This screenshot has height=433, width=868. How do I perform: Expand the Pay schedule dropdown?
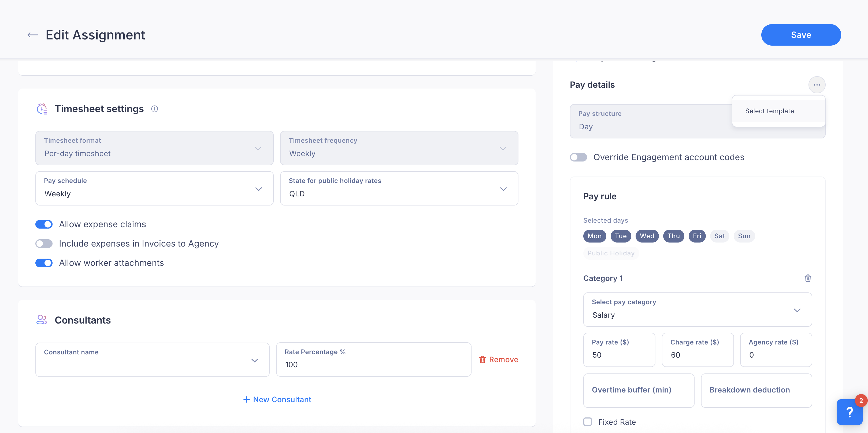tap(154, 188)
